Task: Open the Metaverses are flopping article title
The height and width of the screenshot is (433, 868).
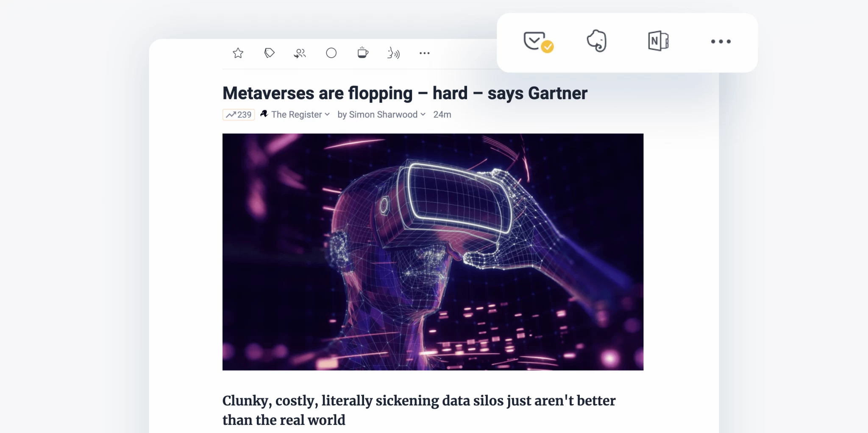Action: click(405, 93)
